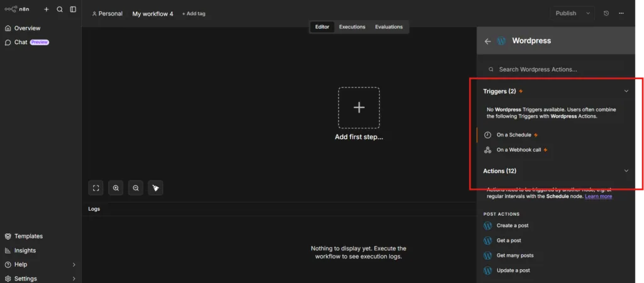The height and width of the screenshot is (283, 644).
Task: Click Add tag next to workflow name
Action: (194, 14)
